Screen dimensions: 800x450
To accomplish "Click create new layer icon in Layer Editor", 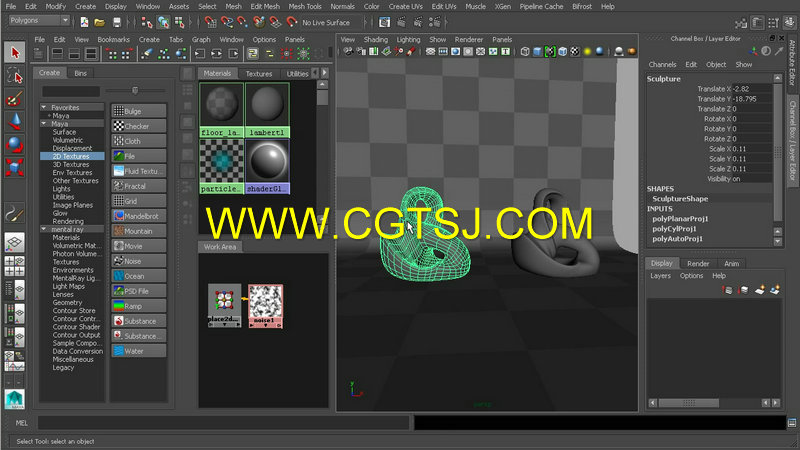I will (x=760, y=290).
